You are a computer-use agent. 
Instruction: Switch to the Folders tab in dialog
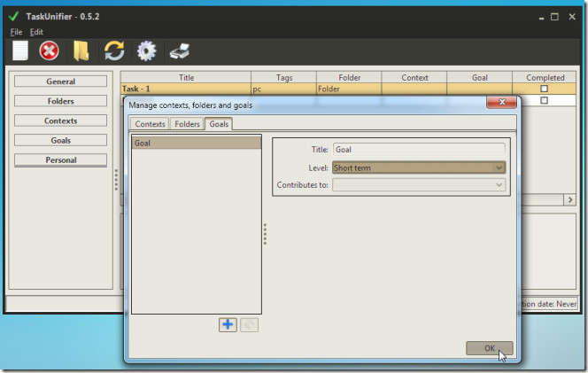point(187,124)
